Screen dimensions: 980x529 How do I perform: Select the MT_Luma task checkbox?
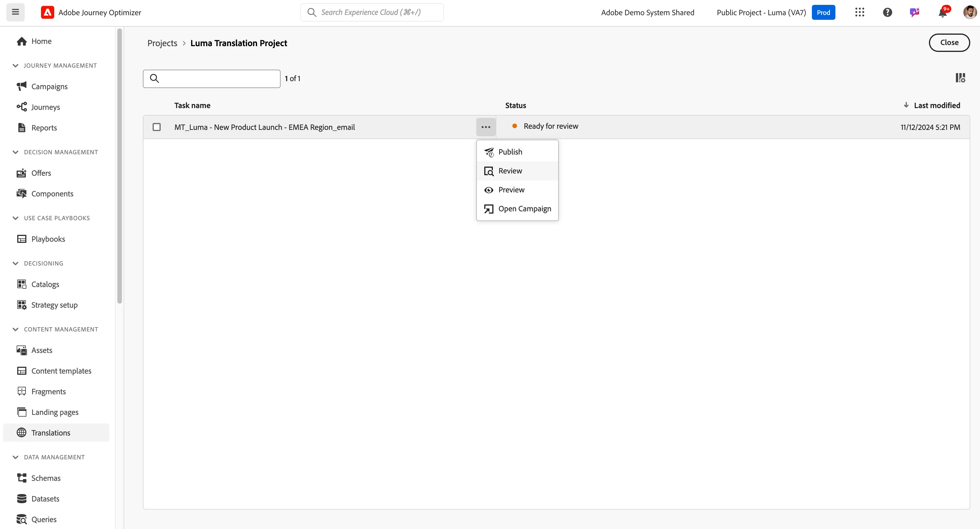pyautogui.click(x=156, y=127)
